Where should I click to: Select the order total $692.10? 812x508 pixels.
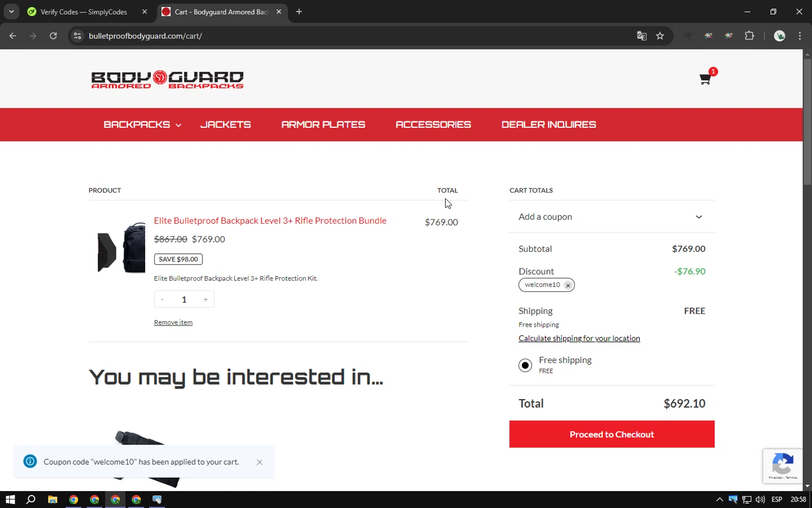tap(684, 403)
